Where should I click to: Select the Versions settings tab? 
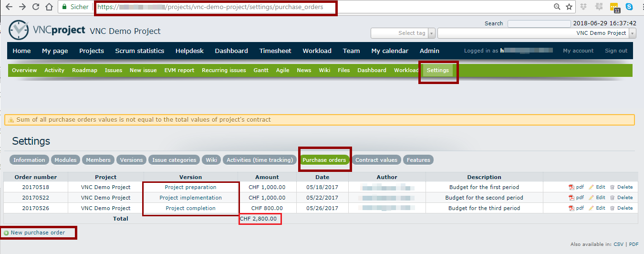(x=131, y=160)
